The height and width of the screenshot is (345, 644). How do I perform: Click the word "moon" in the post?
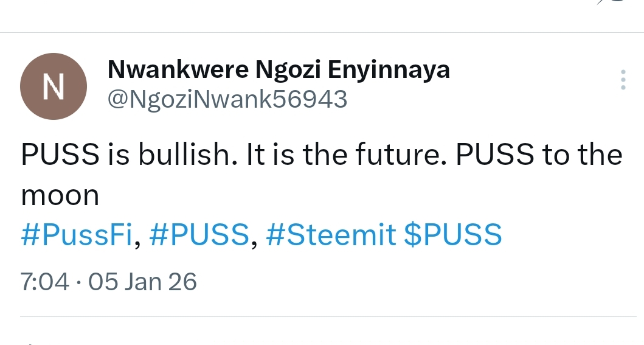pyautogui.click(x=60, y=195)
